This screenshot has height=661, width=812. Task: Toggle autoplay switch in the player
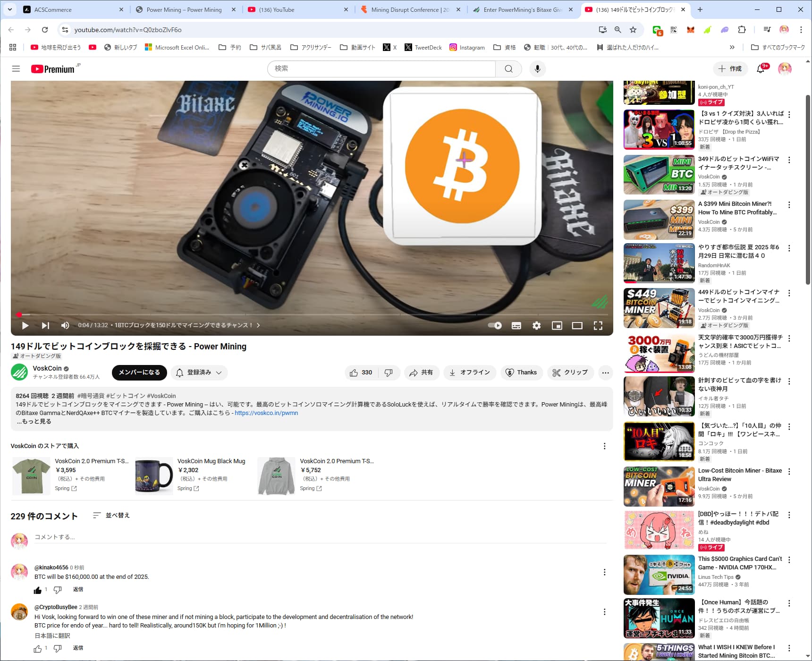click(x=495, y=326)
